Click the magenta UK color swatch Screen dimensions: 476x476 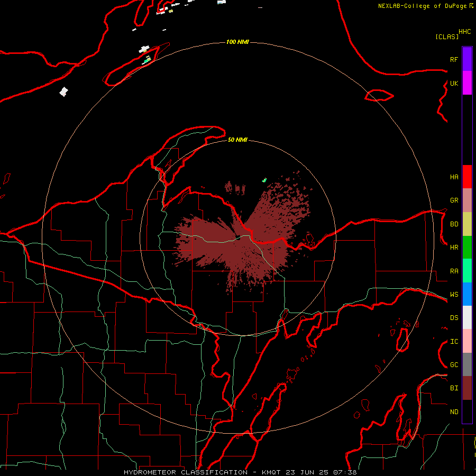(x=467, y=83)
